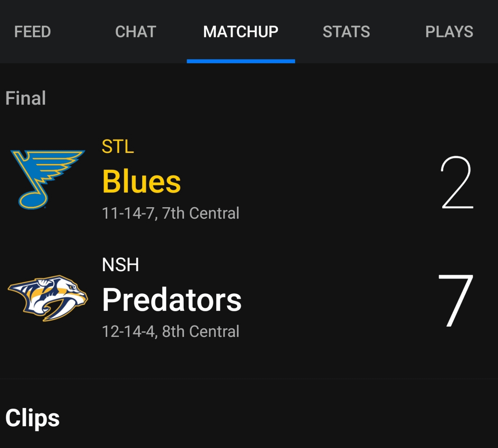Tap the Nashville Predators sabertooth logo
The width and height of the screenshot is (498, 448).
click(x=48, y=298)
